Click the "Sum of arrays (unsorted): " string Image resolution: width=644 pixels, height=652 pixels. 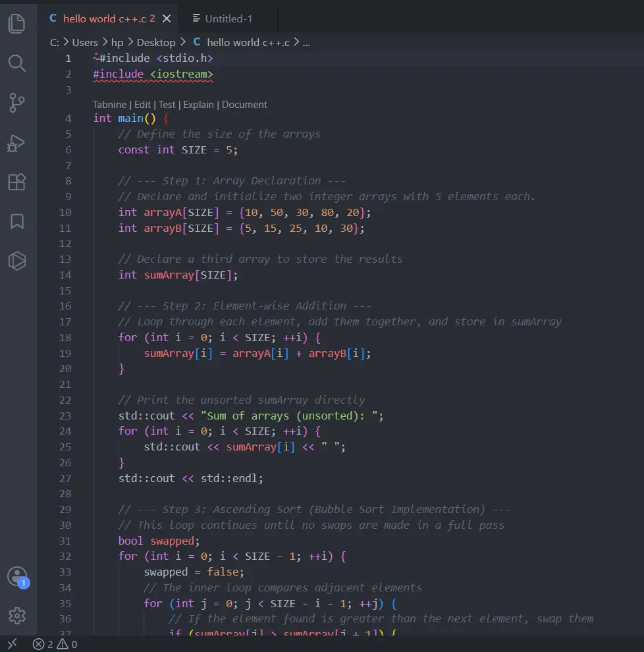click(289, 416)
